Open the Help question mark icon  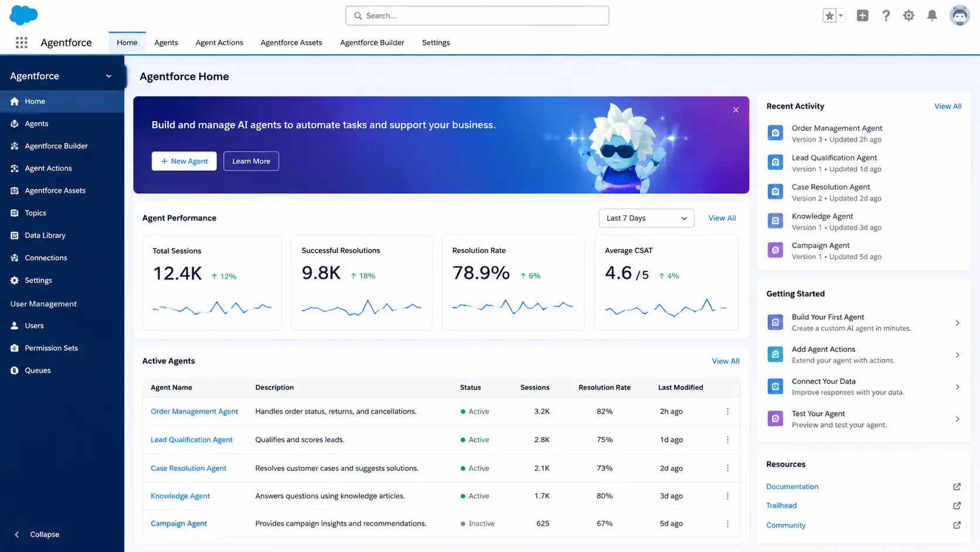(886, 16)
